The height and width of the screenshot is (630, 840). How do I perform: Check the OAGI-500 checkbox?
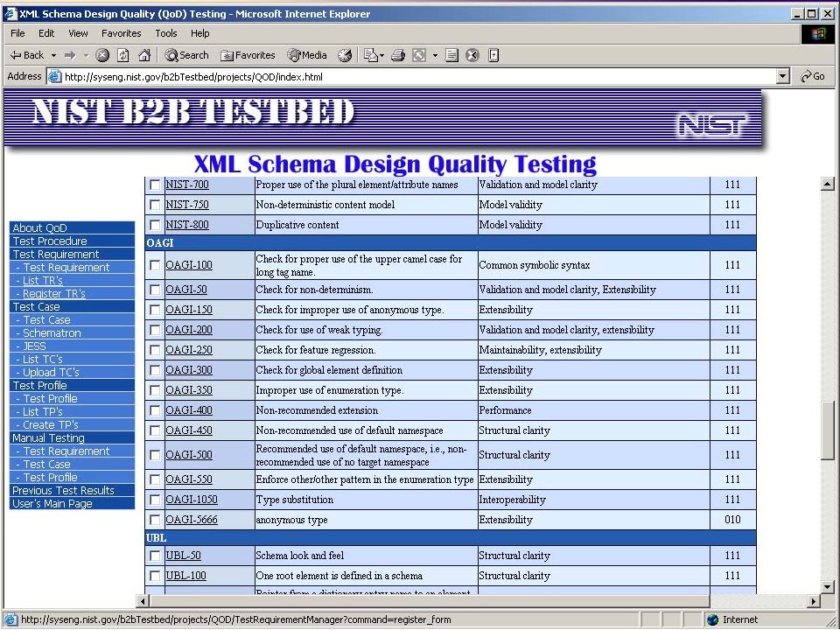click(155, 455)
